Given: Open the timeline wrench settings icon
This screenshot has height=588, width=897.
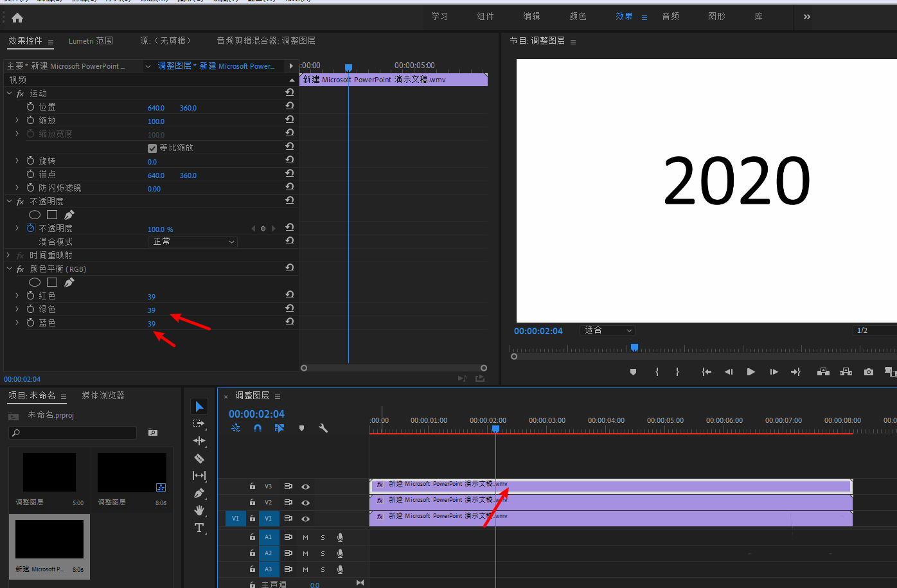Looking at the screenshot, I should tap(323, 428).
